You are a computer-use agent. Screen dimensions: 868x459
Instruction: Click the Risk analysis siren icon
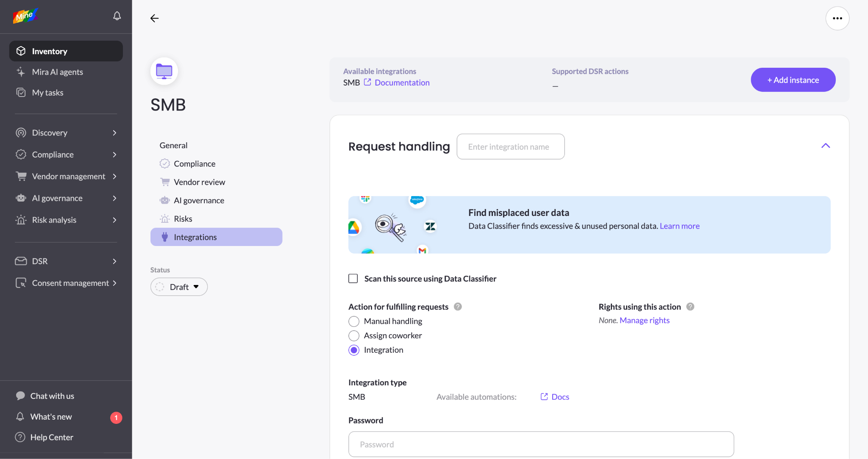click(x=21, y=220)
